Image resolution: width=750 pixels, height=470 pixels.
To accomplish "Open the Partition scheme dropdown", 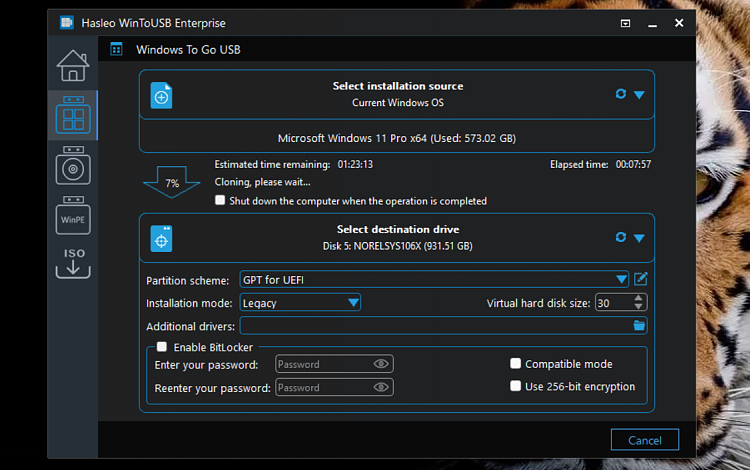I will click(x=434, y=279).
